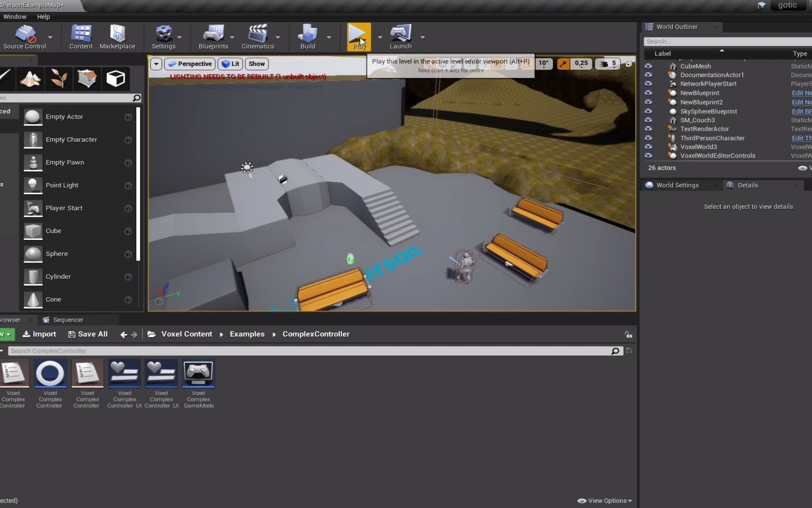812x508 pixels.
Task: Open the Window menu
Action: (15, 16)
